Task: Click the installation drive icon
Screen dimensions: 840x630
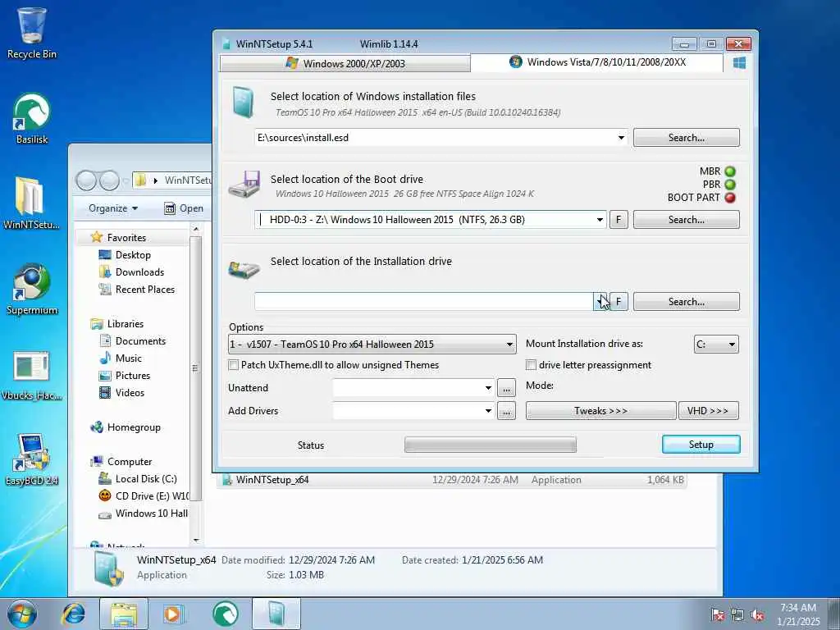Action: (x=244, y=268)
